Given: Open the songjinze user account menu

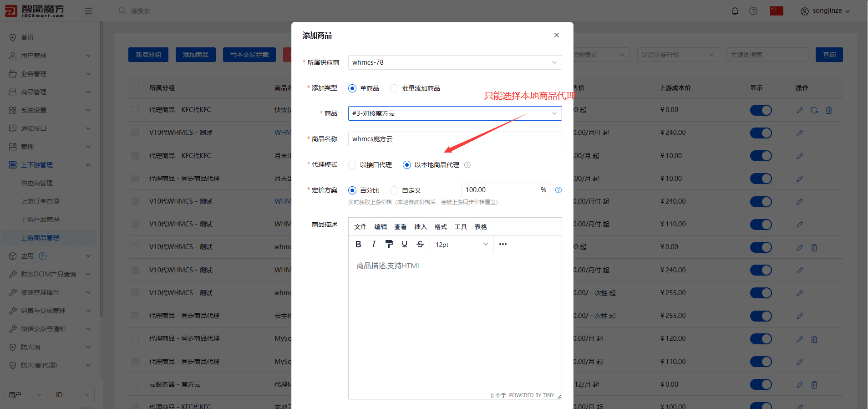Looking at the screenshot, I should (x=825, y=11).
